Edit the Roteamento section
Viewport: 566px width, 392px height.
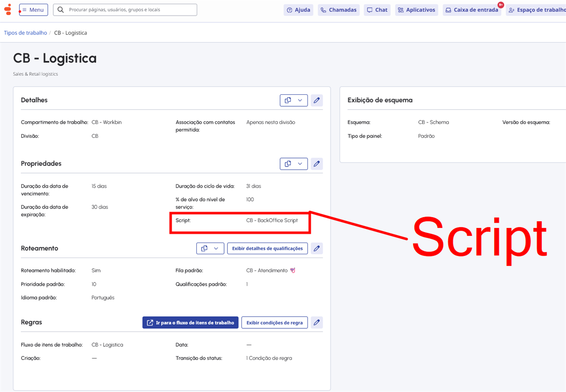[317, 248]
